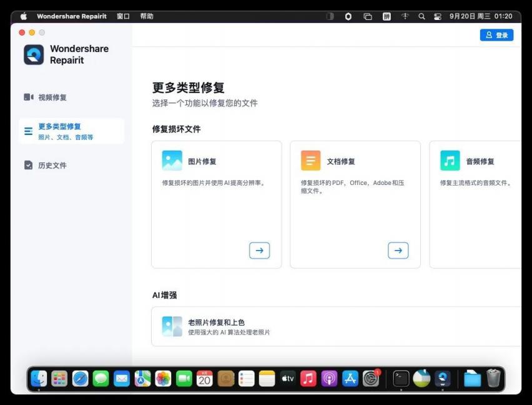The height and width of the screenshot is (405, 532).
Task: Open the 帮助 help menu
Action: [x=147, y=16]
